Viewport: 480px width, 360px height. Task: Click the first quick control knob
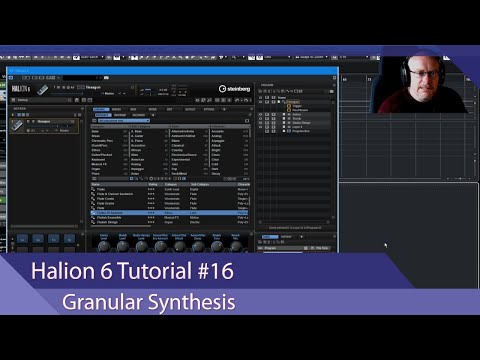104,247
